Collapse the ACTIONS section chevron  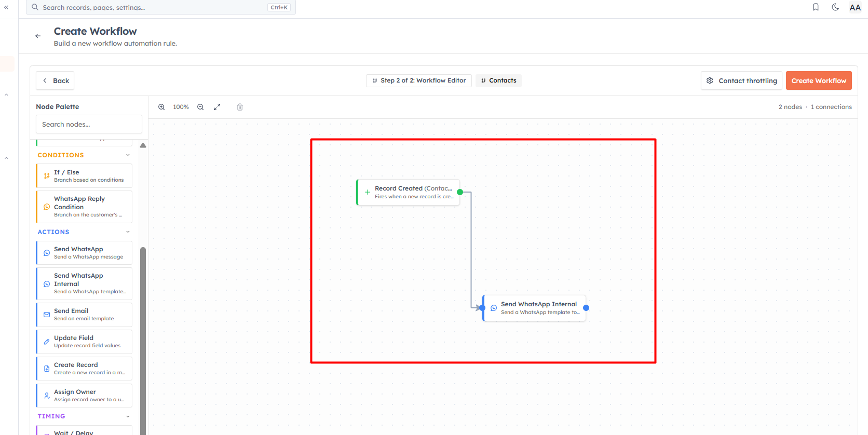click(x=128, y=232)
